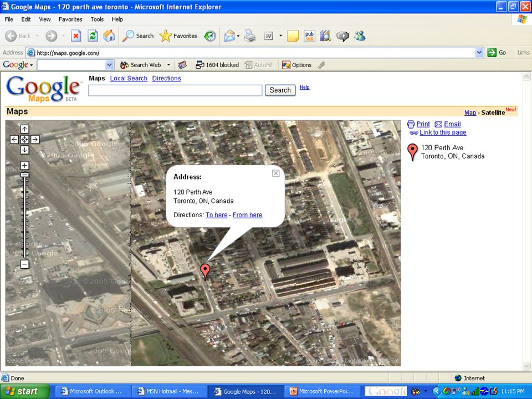Image resolution: width=532 pixels, height=399 pixels.
Task: Open the Search Web dropdown arrow
Action: click(x=168, y=65)
